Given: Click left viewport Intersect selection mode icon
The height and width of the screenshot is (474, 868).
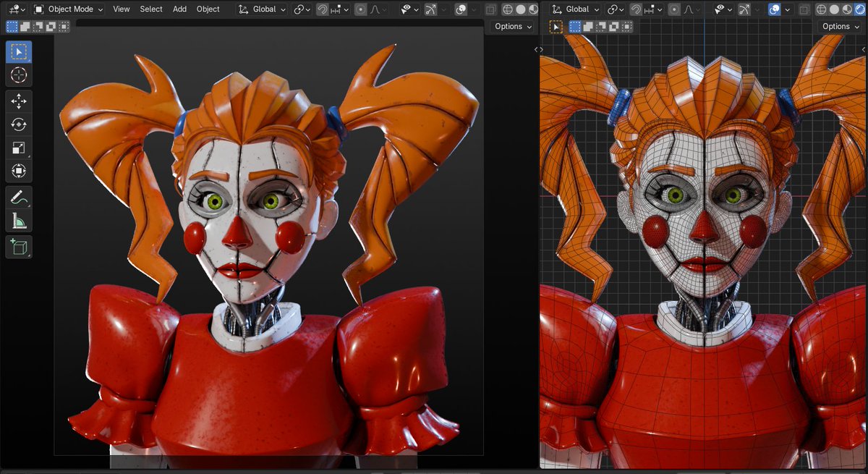Looking at the screenshot, I should pos(64,26).
